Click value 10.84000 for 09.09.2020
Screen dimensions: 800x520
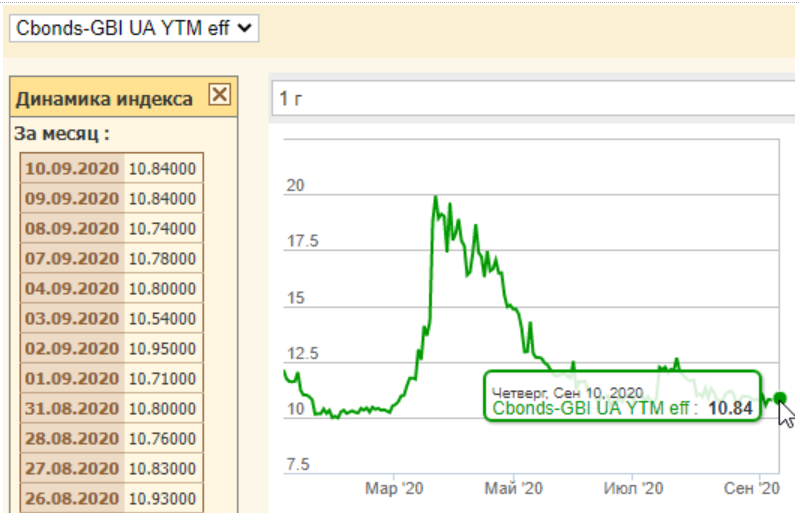(x=162, y=198)
